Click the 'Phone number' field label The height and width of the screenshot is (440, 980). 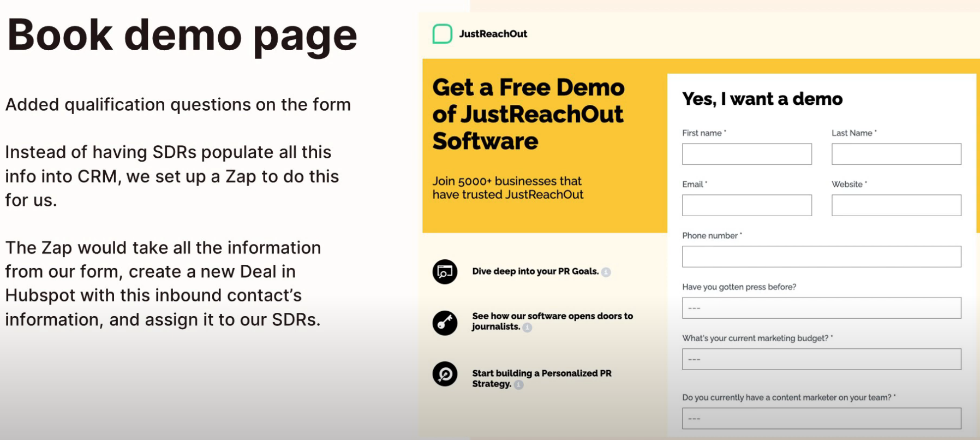712,235
